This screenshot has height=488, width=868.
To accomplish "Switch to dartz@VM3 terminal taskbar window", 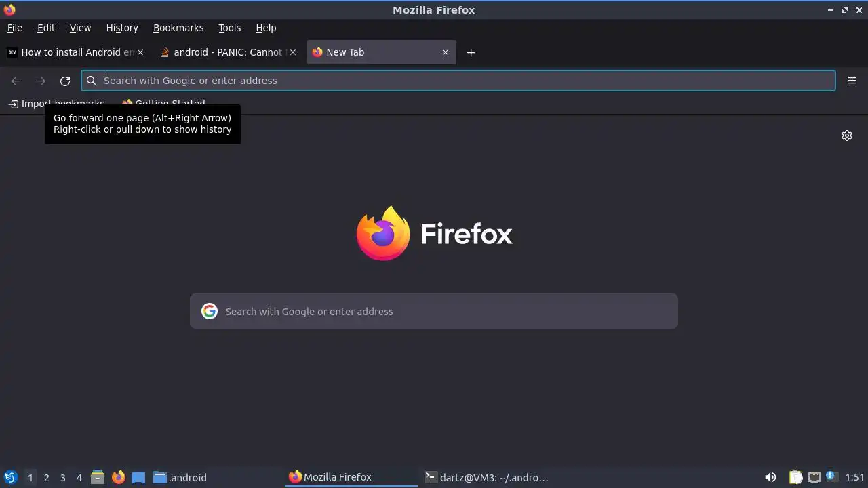I will click(486, 477).
